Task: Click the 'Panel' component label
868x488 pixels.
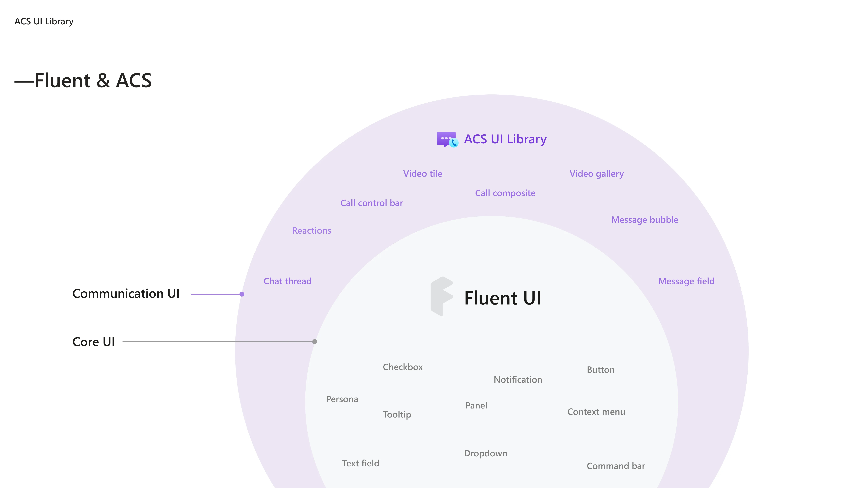Action: 476,405
